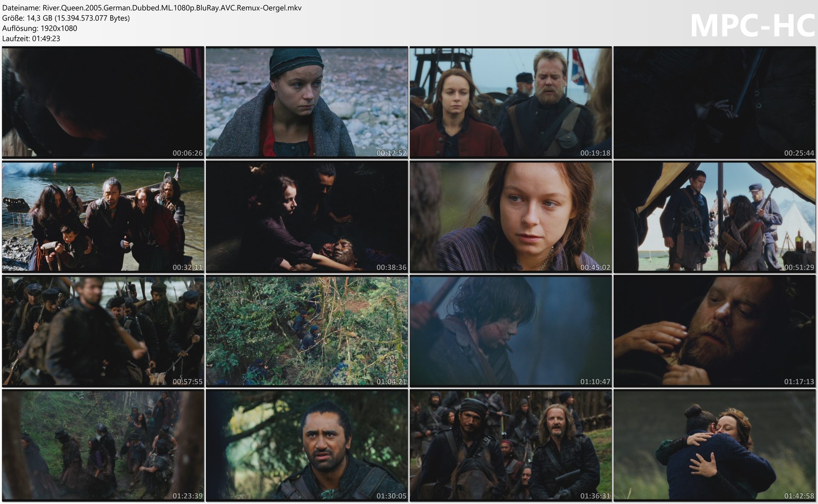
Task: Open the frame stamped 01:10:47
Action: [510, 331]
